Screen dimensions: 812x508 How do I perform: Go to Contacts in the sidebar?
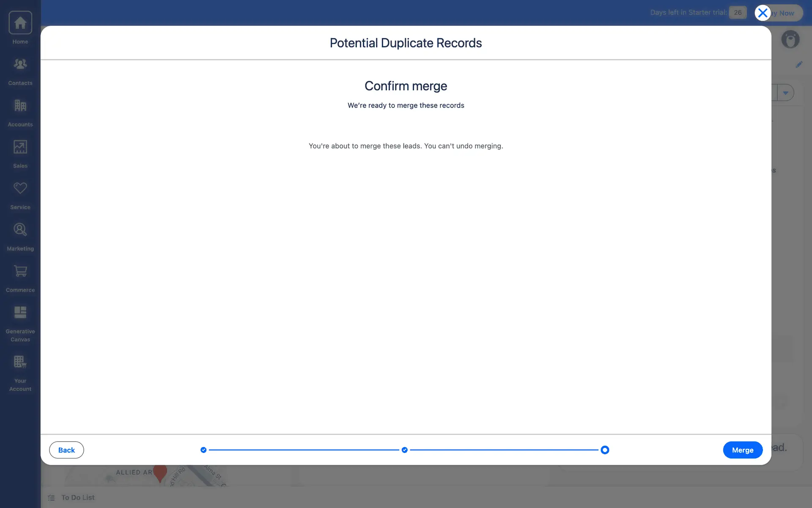(x=20, y=64)
